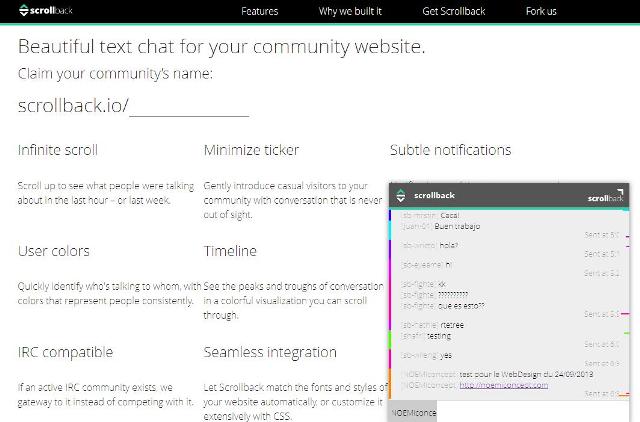Click the widget pop-out corner arrow icon

point(620,192)
